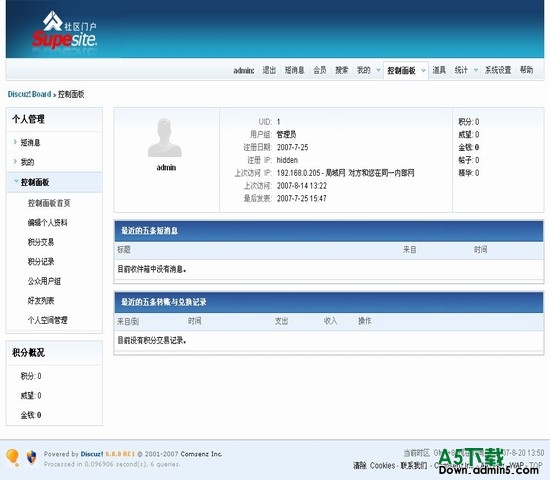550x480 pixels.
Task: Click the 目前没有积分交易记录 text
Action: click(x=152, y=340)
